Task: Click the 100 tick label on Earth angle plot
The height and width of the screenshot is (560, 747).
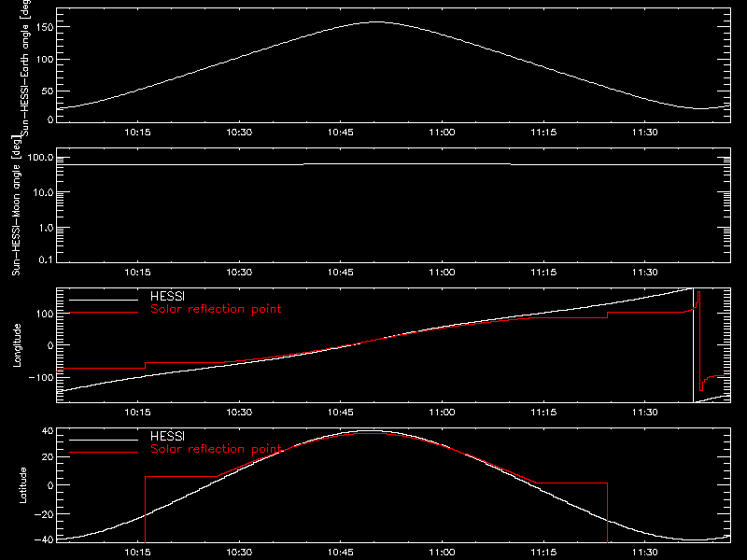Action: 44,60
